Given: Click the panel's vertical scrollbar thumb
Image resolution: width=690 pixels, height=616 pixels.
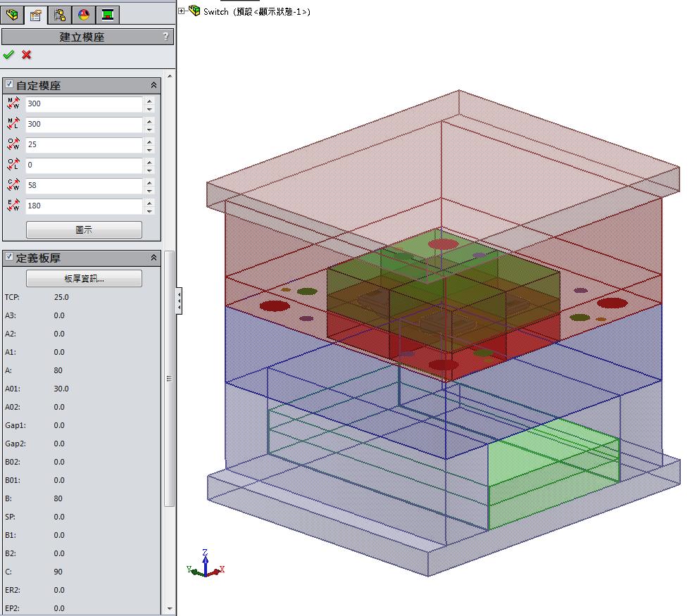Looking at the screenshot, I should [169, 378].
